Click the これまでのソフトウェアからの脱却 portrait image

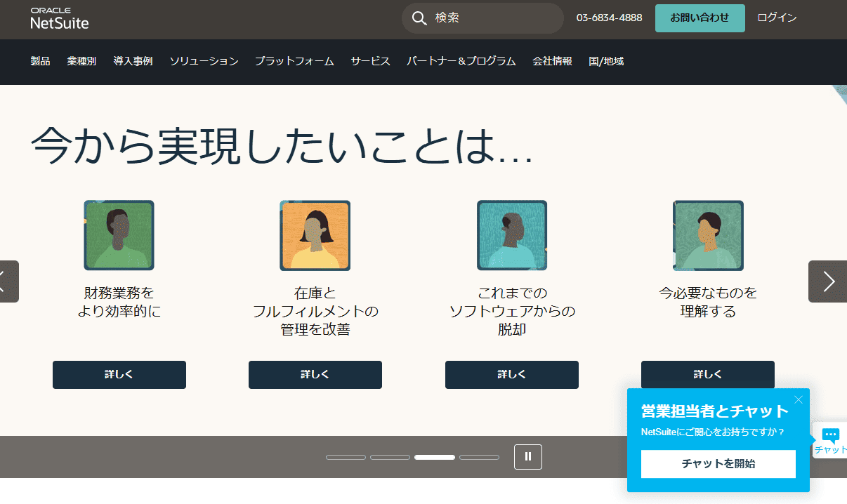click(512, 235)
